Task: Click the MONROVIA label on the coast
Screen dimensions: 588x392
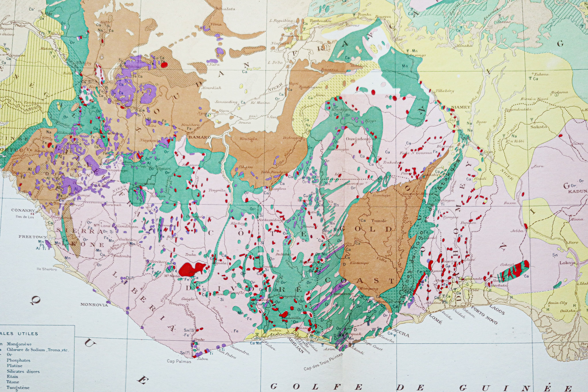Action: 94,305
